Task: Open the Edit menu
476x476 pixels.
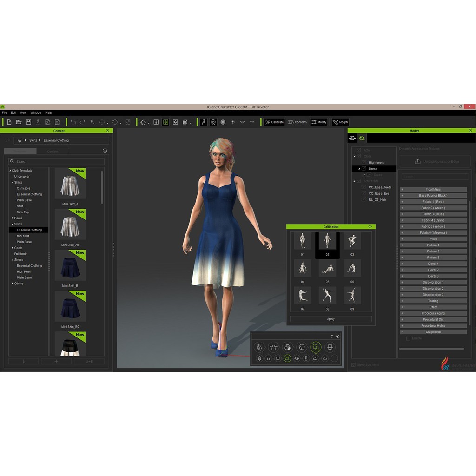Action: [x=13, y=112]
